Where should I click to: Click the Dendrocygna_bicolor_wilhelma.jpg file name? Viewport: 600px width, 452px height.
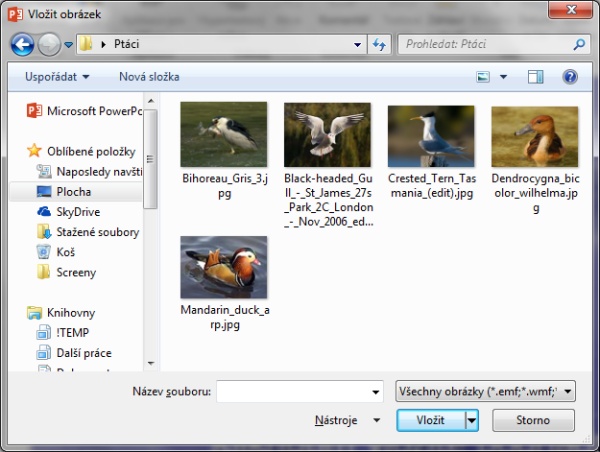pos(536,193)
